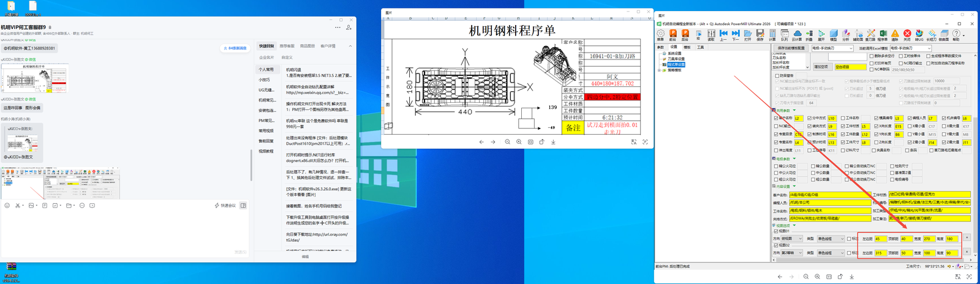Click the scissors screenshot icon in chat
The image size is (980, 284).
(17, 206)
